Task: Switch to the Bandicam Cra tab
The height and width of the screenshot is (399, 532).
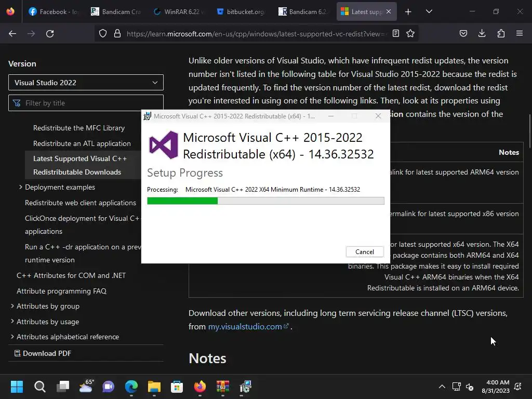Action: [x=116, y=11]
